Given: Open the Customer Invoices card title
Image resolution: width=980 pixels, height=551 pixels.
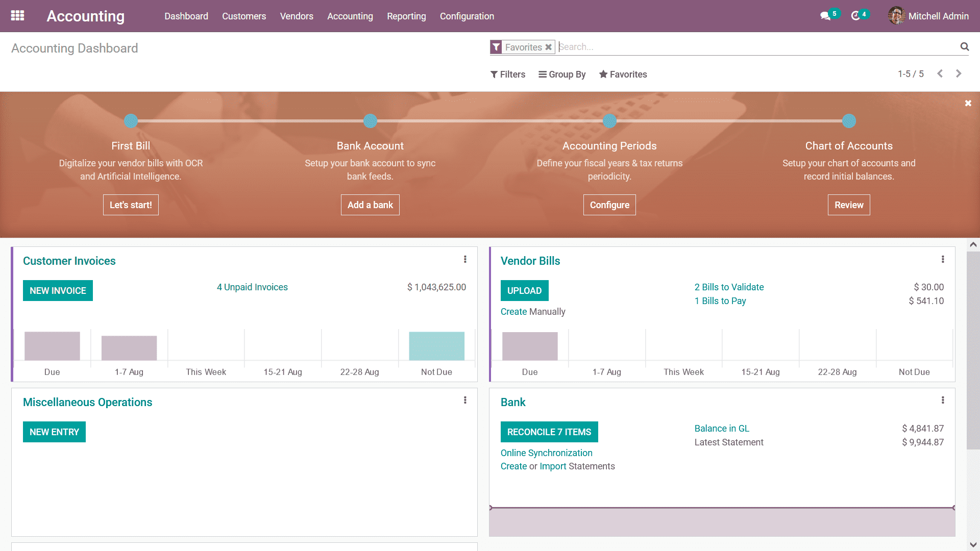Looking at the screenshot, I should click(69, 261).
